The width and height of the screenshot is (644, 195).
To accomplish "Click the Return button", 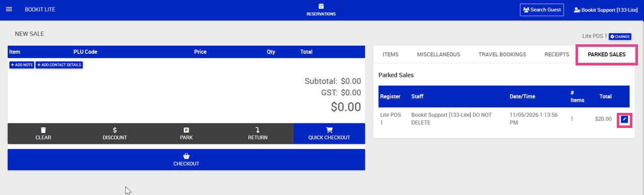I will [258, 134].
